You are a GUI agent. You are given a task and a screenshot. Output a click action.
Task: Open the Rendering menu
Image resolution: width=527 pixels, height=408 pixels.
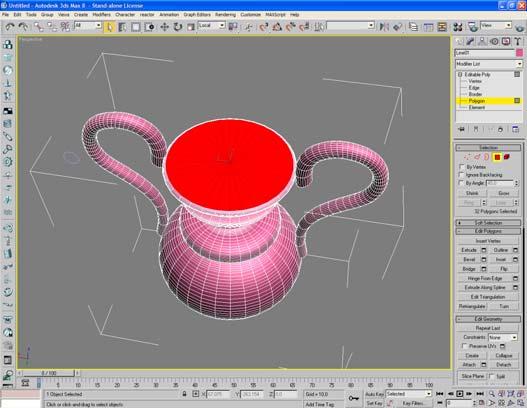pos(225,15)
